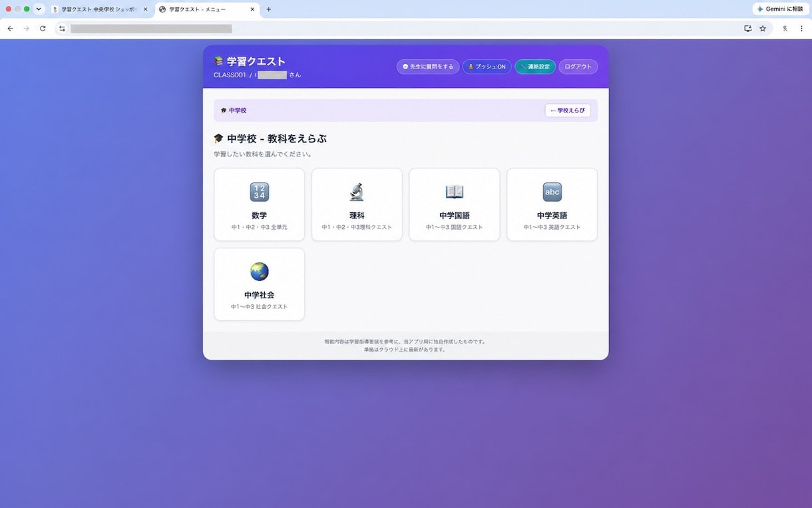Close the 学習クエスト - メニュー tab
Image resolution: width=812 pixels, height=508 pixels.
click(x=253, y=9)
